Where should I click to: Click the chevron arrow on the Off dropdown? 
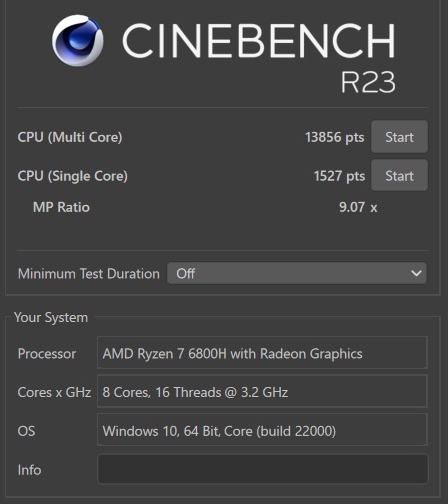[x=416, y=273]
